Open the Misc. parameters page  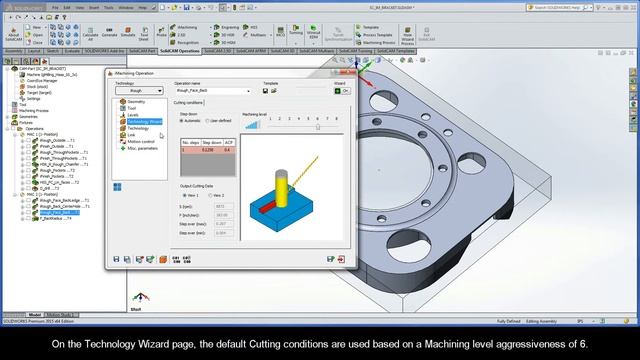(x=142, y=148)
